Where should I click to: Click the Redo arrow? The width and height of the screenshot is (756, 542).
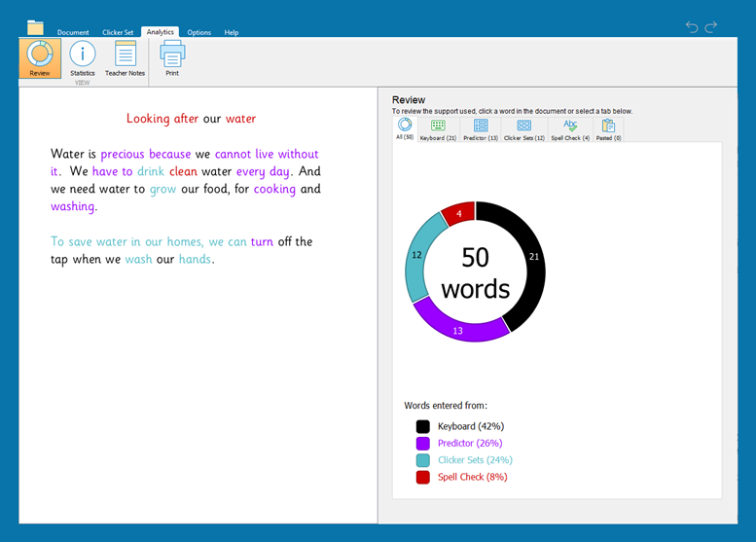pyautogui.click(x=711, y=27)
